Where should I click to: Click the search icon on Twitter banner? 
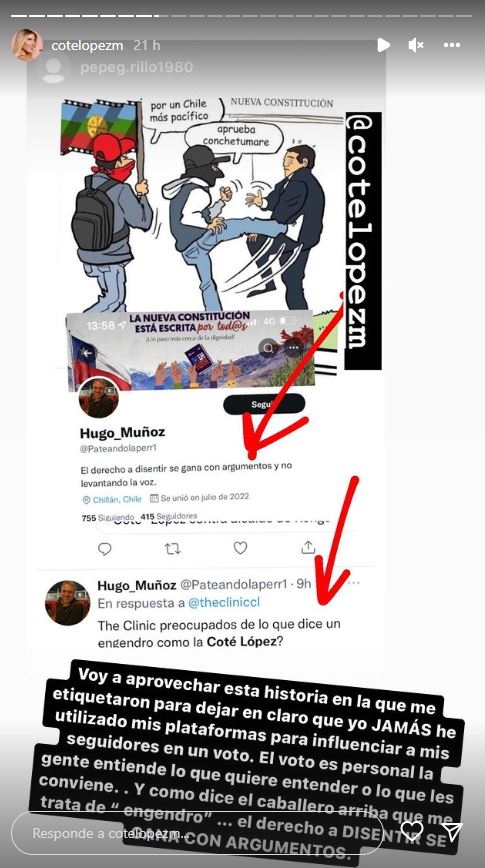[x=269, y=348]
